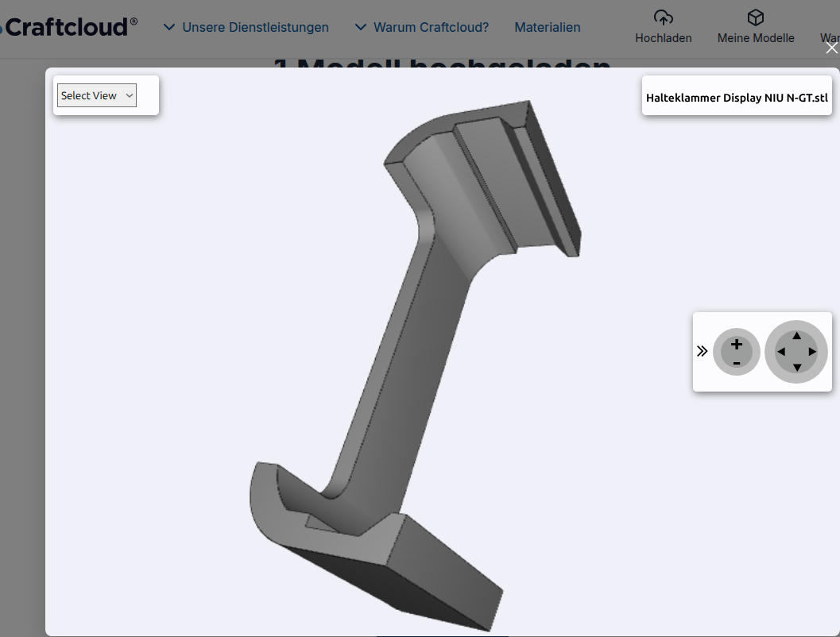The height and width of the screenshot is (637, 840).
Task: Zoom in with the plus button
Action: click(737, 344)
